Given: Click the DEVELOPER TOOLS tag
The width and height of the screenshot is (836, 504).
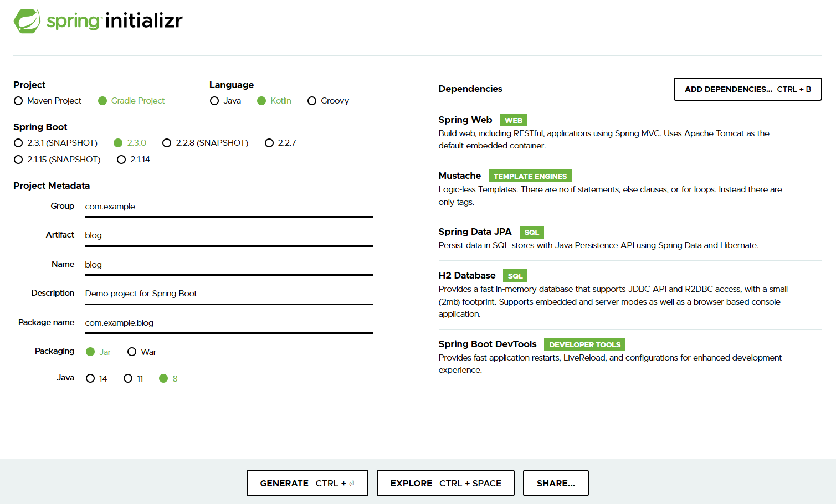Looking at the screenshot, I should 585,344.
